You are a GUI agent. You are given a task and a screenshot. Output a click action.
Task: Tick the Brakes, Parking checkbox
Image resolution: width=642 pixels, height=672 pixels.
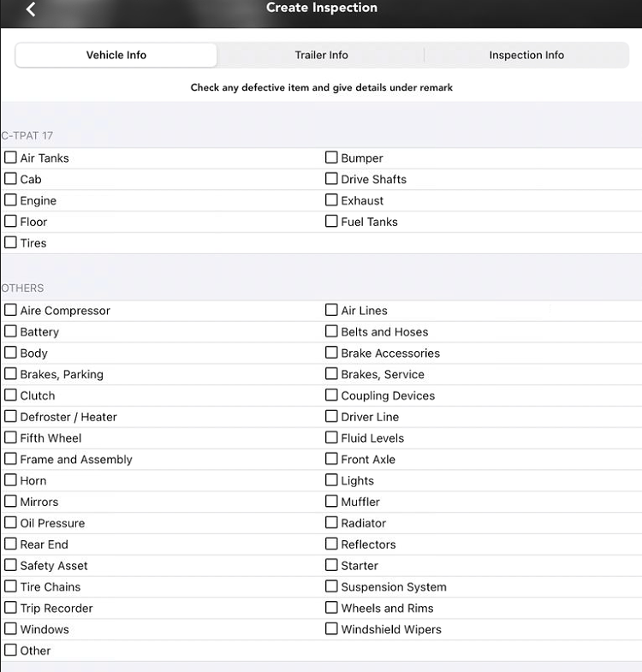coord(11,374)
